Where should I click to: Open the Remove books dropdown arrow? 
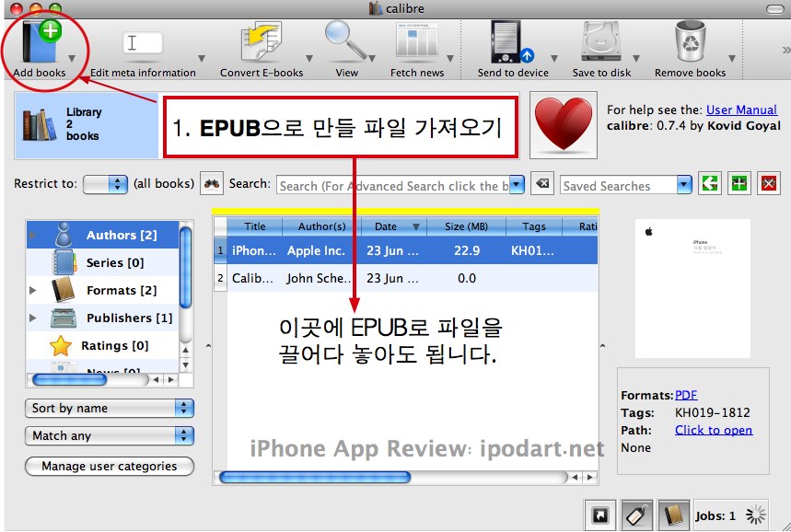pos(732,58)
